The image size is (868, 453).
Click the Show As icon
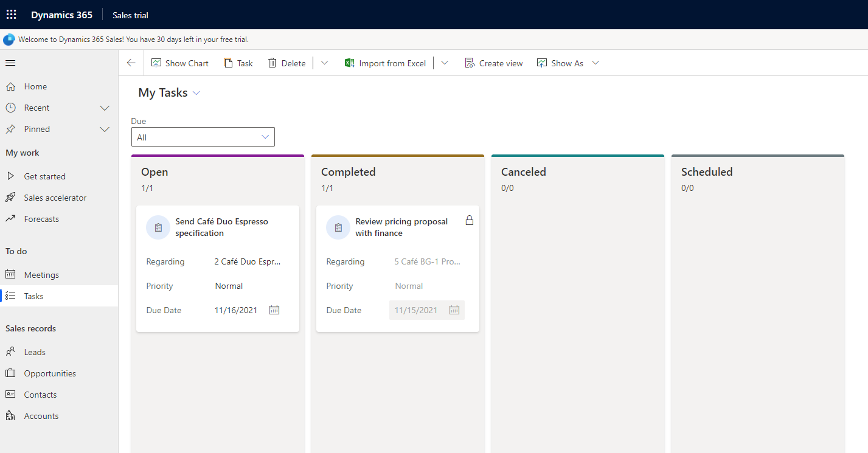pyautogui.click(x=542, y=63)
